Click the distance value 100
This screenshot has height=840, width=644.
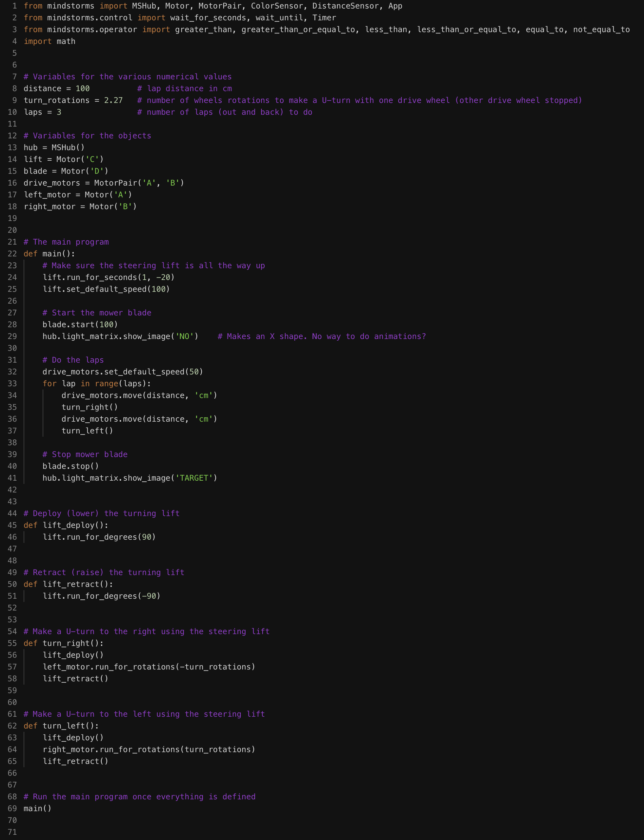[82, 89]
